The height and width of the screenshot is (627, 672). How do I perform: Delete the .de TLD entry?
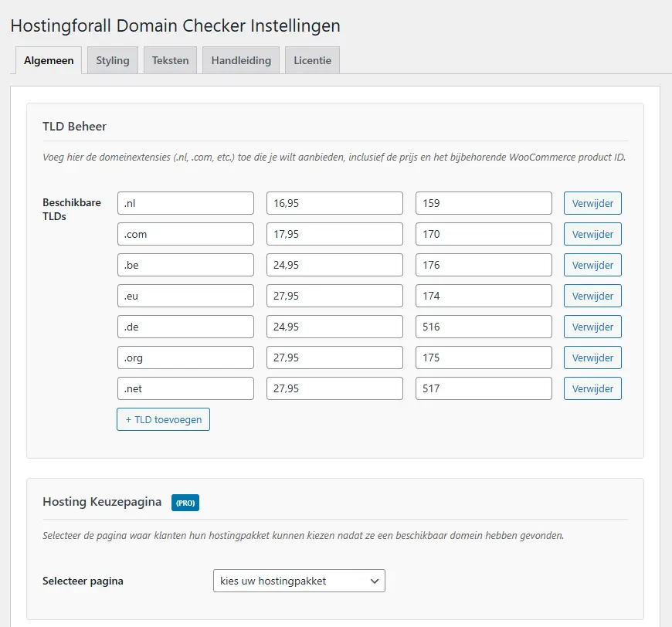592,327
